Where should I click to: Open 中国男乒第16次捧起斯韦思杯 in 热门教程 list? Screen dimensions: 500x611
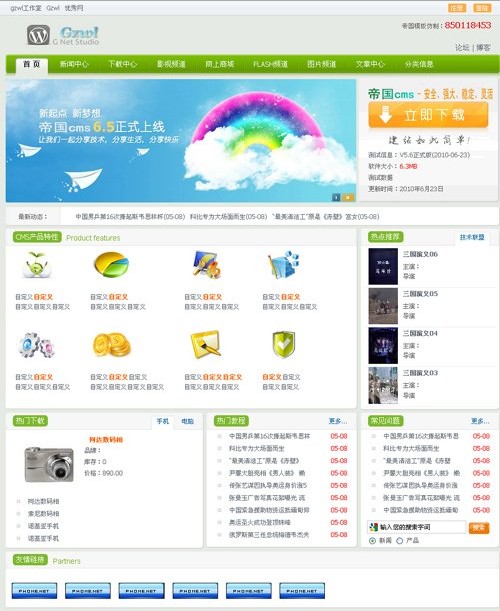pos(269,436)
